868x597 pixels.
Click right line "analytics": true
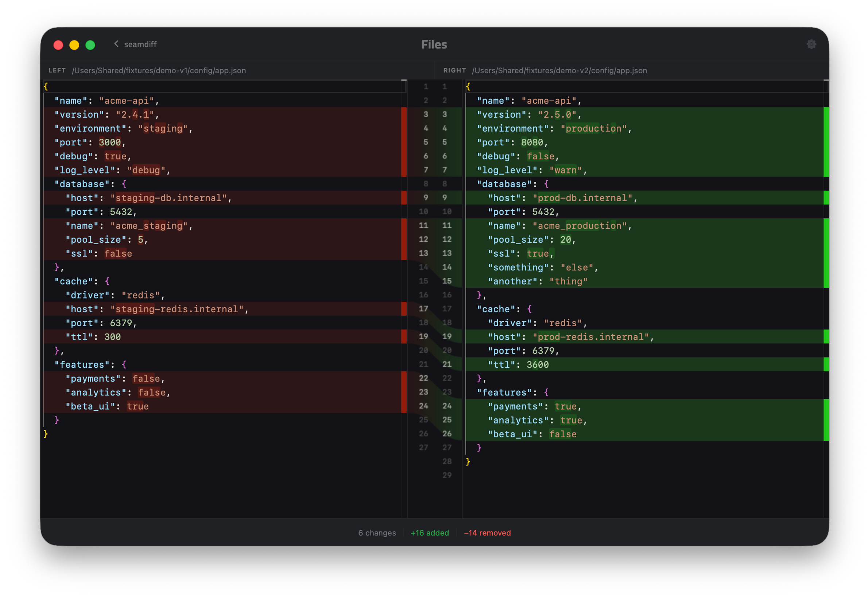click(x=644, y=420)
